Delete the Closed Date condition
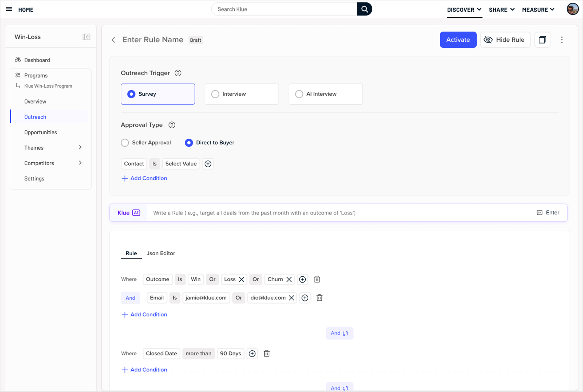The width and height of the screenshot is (583, 392). pos(267,354)
